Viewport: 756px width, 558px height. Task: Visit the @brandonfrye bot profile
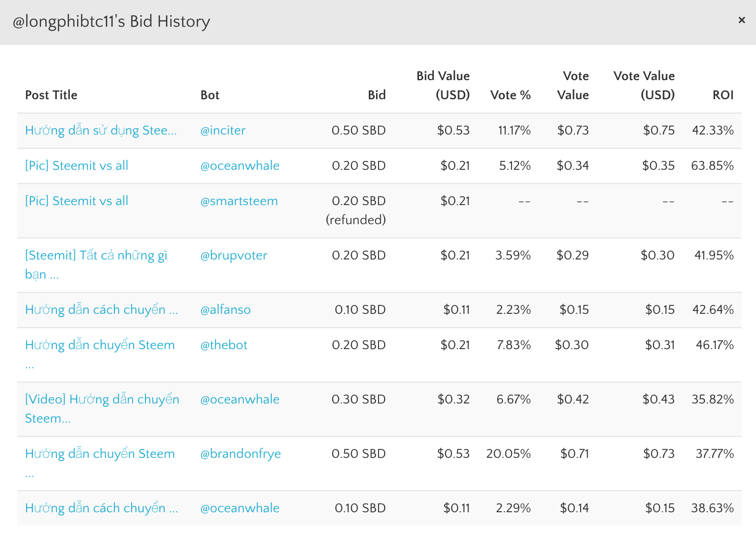[x=240, y=454]
